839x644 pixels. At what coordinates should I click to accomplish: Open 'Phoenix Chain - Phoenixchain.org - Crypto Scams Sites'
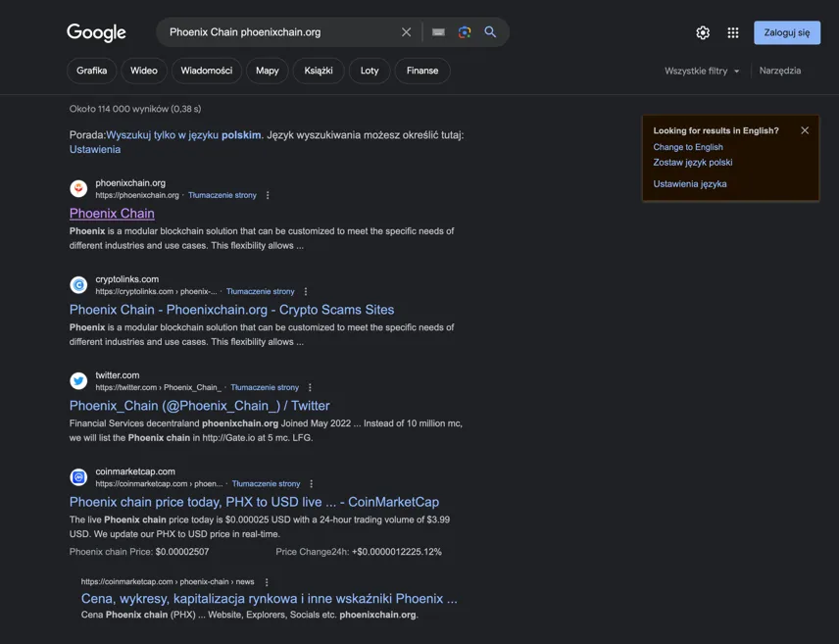tap(231, 310)
